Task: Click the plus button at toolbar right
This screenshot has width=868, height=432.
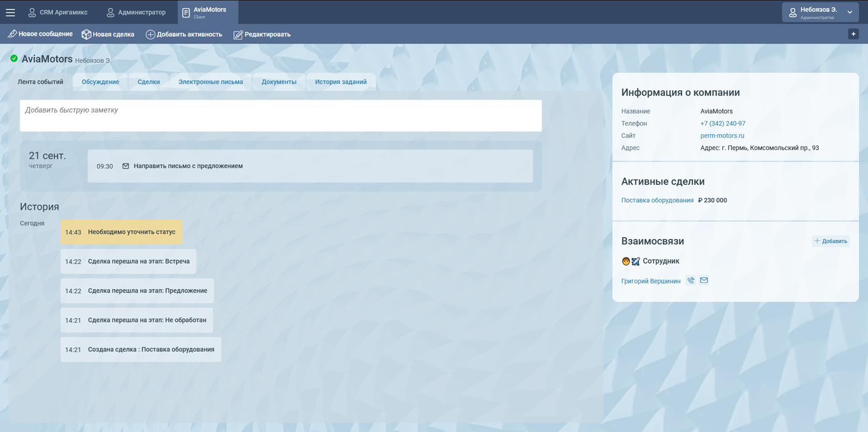Action: (853, 34)
